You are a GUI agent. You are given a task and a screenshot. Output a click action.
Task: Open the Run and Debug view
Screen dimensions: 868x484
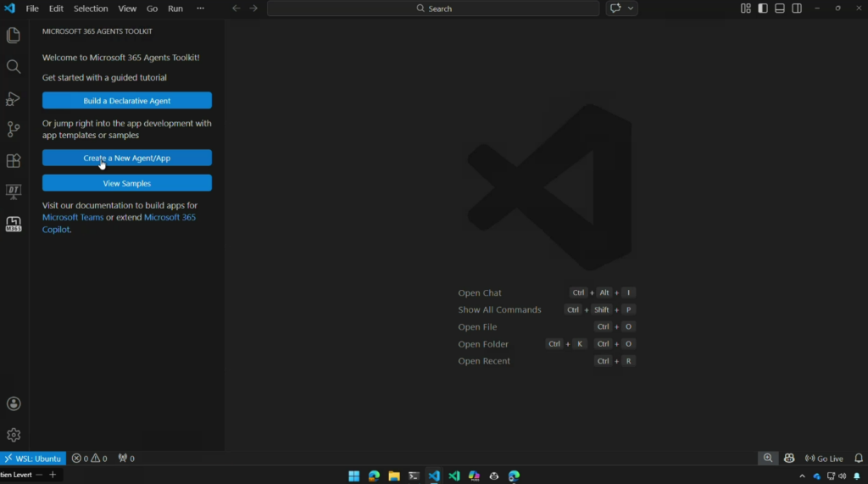(x=14, y=98)
